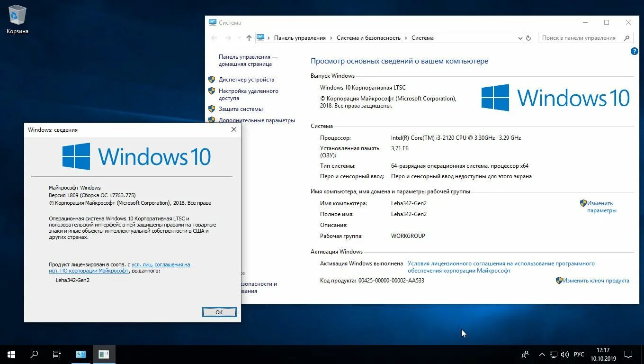Image resolution: width=644 pixels, height=364 pixels.
Task: Open taskbar search magnifier
Action: [34, 354]
